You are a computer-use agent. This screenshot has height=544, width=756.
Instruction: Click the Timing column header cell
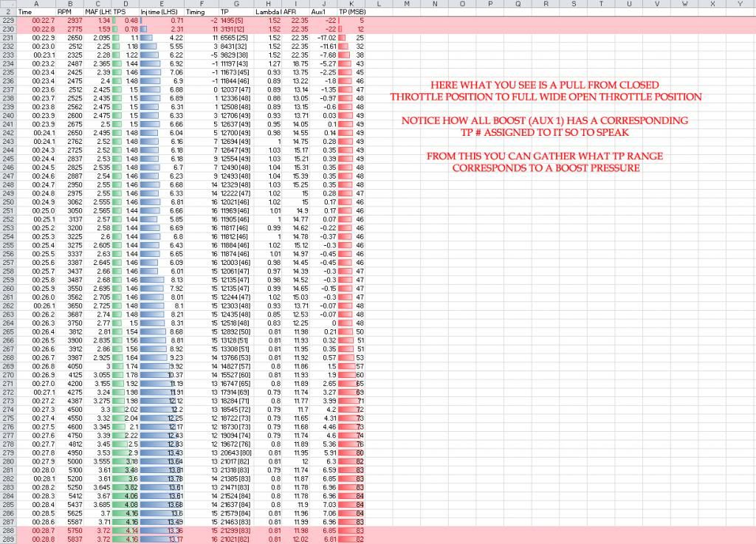195,13
